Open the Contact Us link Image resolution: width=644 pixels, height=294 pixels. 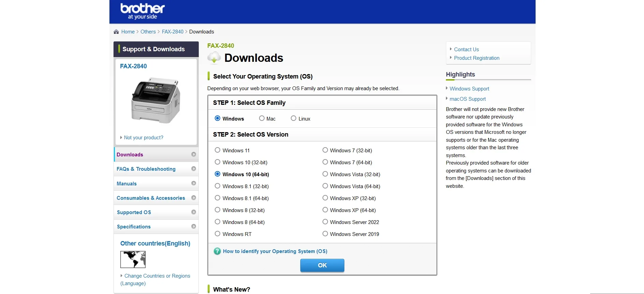click(466, 50)
